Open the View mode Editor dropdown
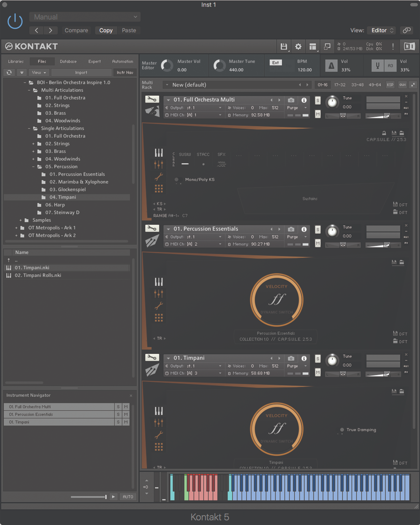 click(x=382, y=30)
